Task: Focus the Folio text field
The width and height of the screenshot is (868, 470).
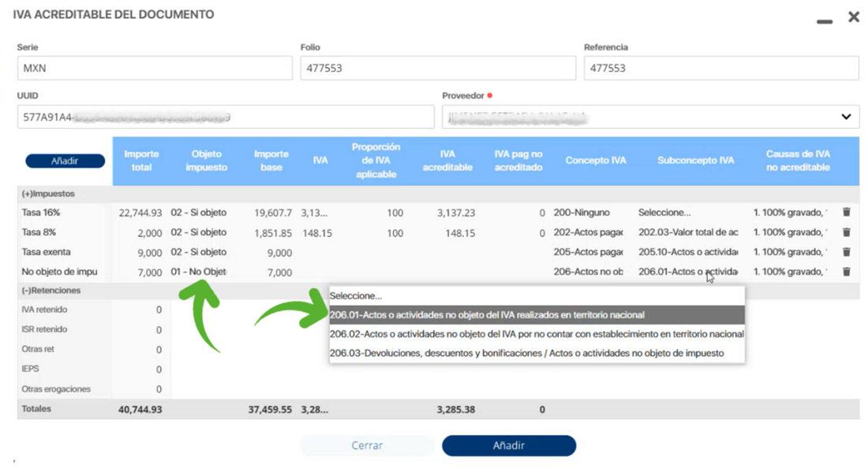Action: click(437, 68)
